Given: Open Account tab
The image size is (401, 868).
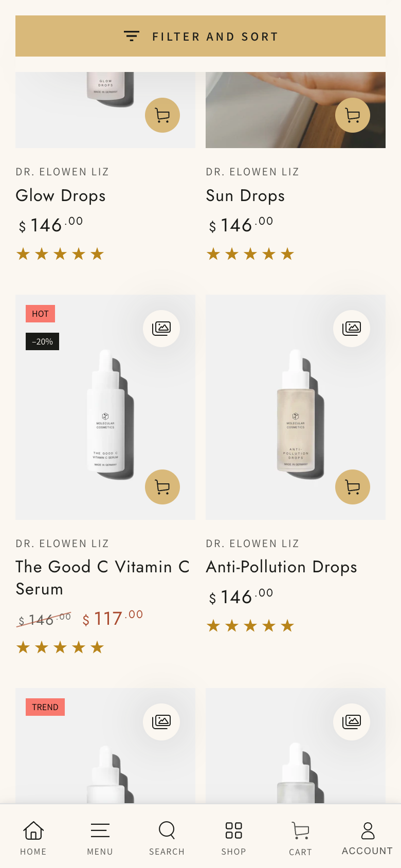Looking at the screenshot, I should 368,838.
